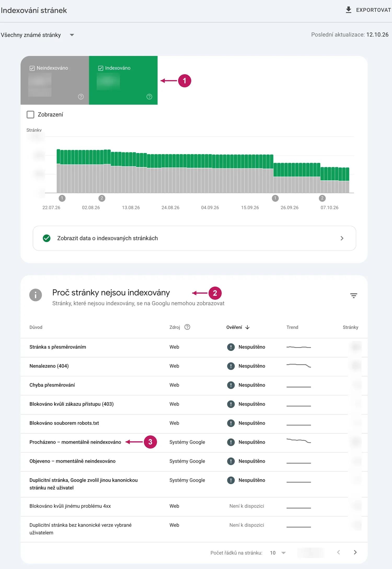The width and height of the screenshot is (392, 569).
Task: Open the table filter icon
Action: tap(354, 296)
